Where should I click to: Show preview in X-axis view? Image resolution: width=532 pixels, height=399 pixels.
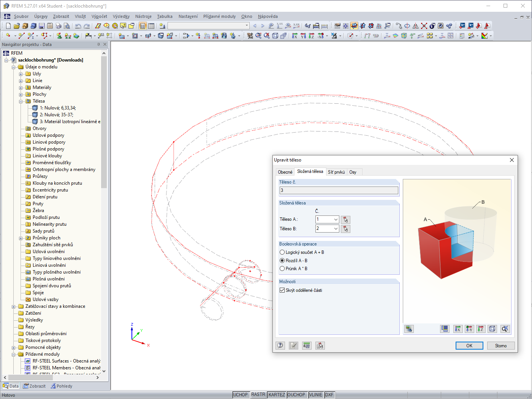point(458,329)
